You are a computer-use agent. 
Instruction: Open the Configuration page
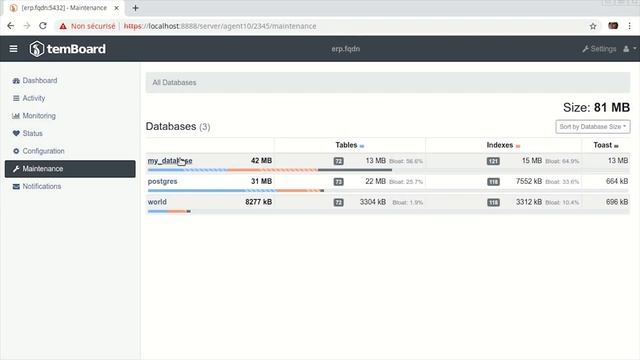click(43, 151)
